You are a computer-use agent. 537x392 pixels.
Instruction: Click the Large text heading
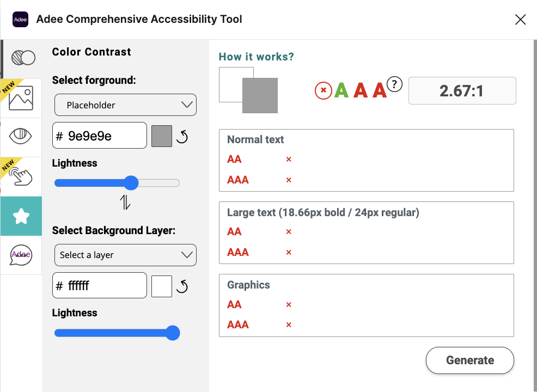coord(323,212)
